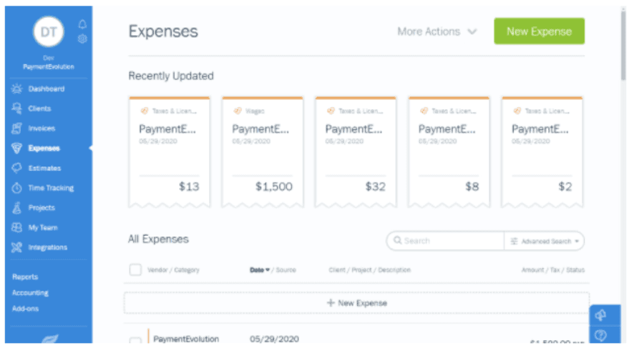Image resolution: width=644 pixels, height=358 pixels.
Task: Click the help question mark icon
Action: 600,335
